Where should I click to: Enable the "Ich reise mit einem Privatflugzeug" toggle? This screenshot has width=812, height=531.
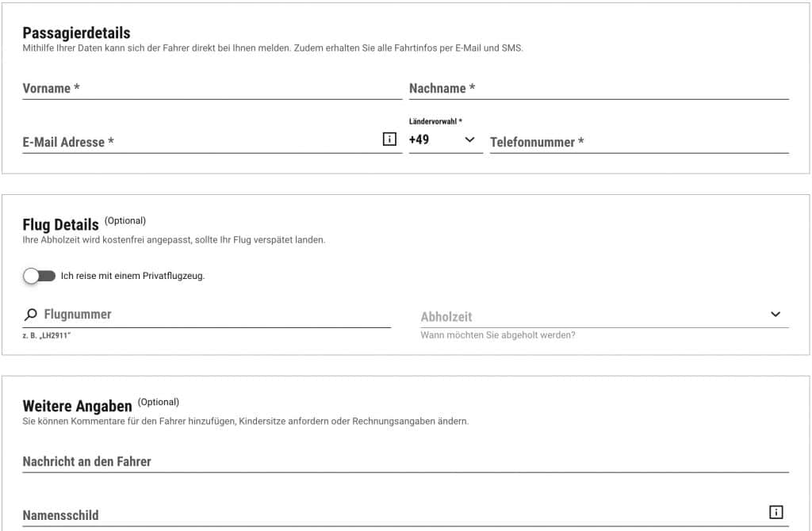[x=39, y=275]
